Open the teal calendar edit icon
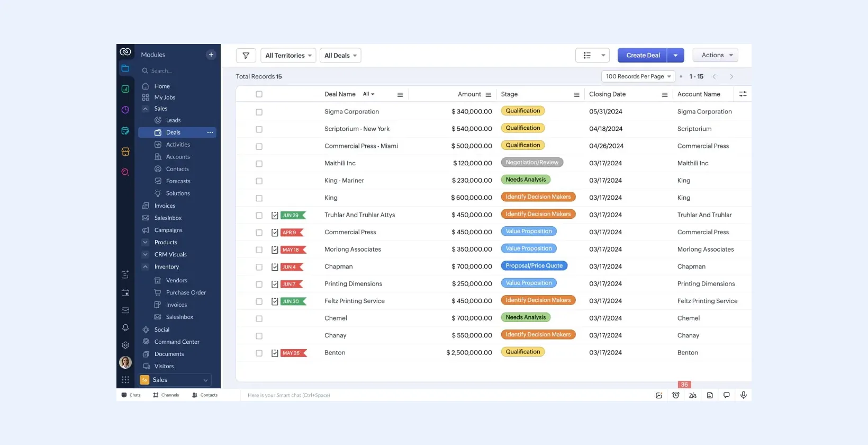The height and width of the screenshot is (445, 868). tap(125, 131)
